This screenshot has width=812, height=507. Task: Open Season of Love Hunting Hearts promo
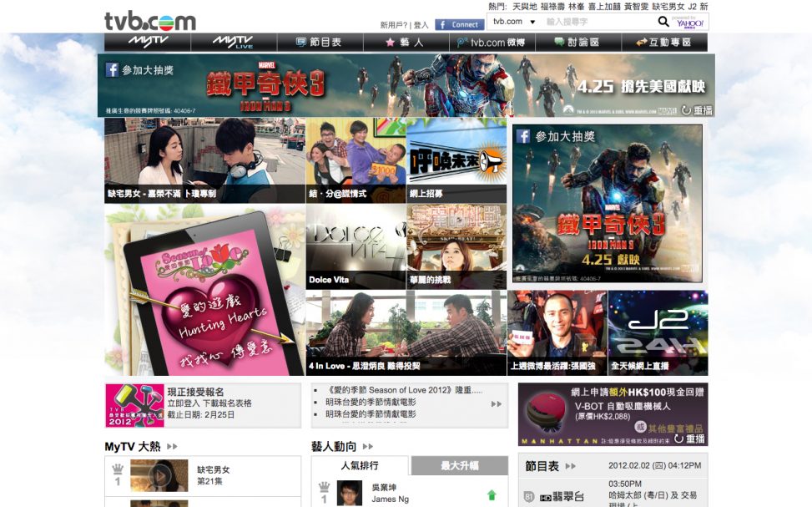pos(204,290)
